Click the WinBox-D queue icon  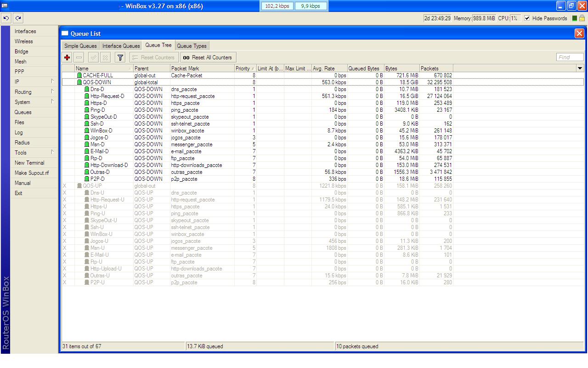(x=87, y=131)
